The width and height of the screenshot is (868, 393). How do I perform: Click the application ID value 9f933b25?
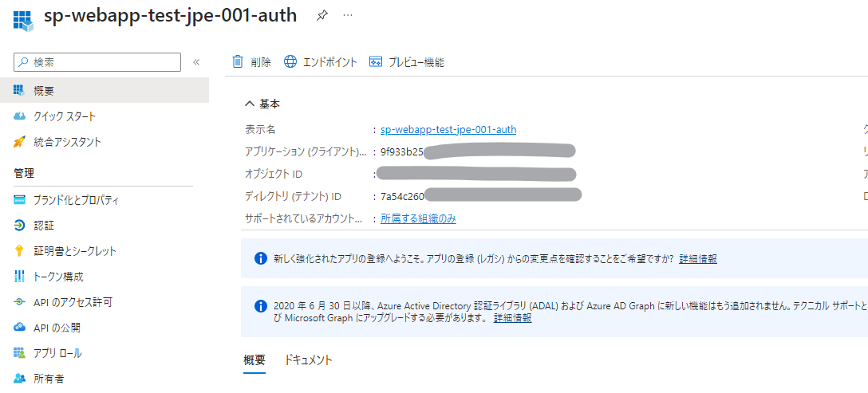click(x=402, y=151)
